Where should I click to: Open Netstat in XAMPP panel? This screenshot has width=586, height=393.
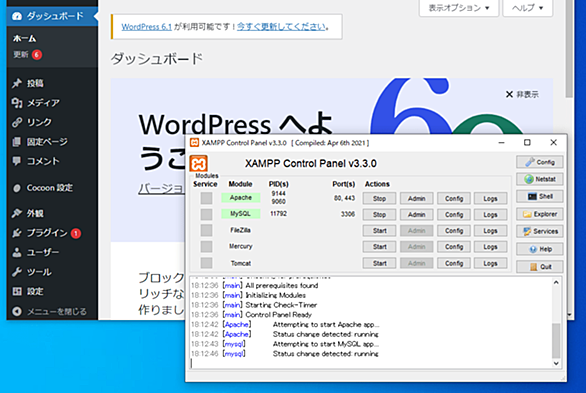tap(540, 179)
